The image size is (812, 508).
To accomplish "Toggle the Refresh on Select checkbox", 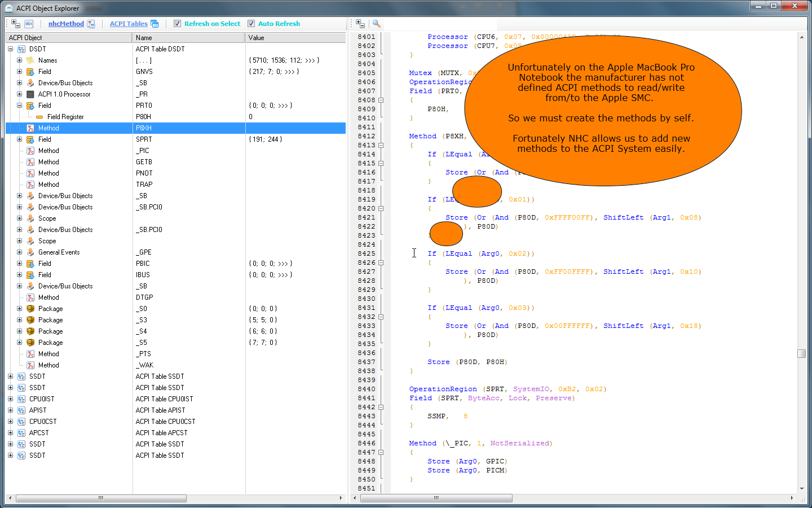I will (178, 24).
